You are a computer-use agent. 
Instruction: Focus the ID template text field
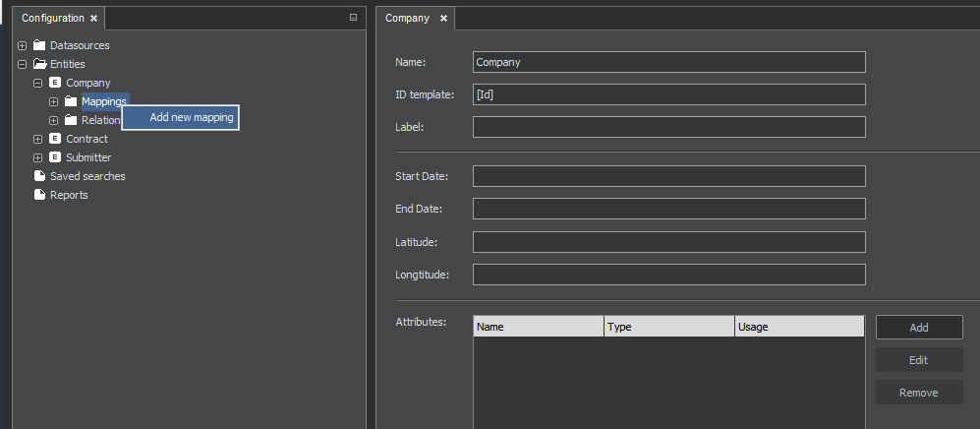(668, 94)
